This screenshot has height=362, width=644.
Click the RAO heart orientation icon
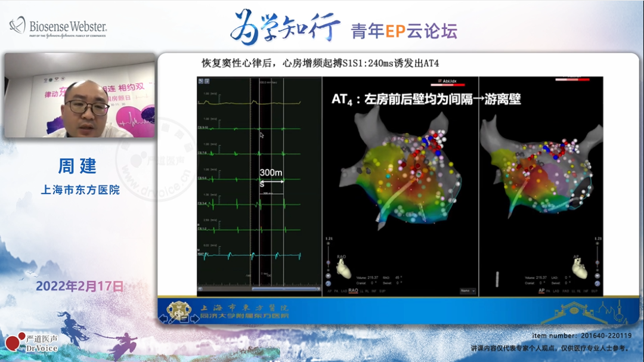344,270
